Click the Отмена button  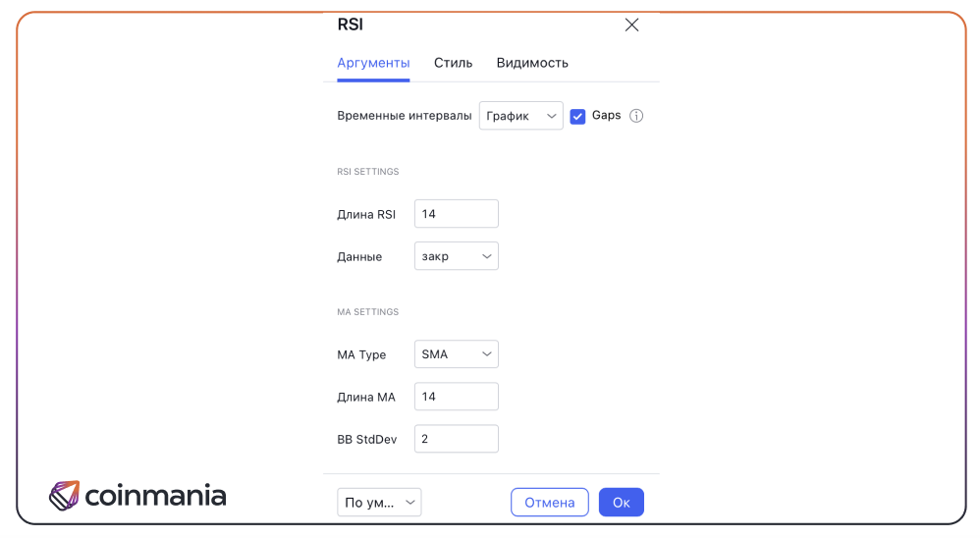click(x=549, y=503)
